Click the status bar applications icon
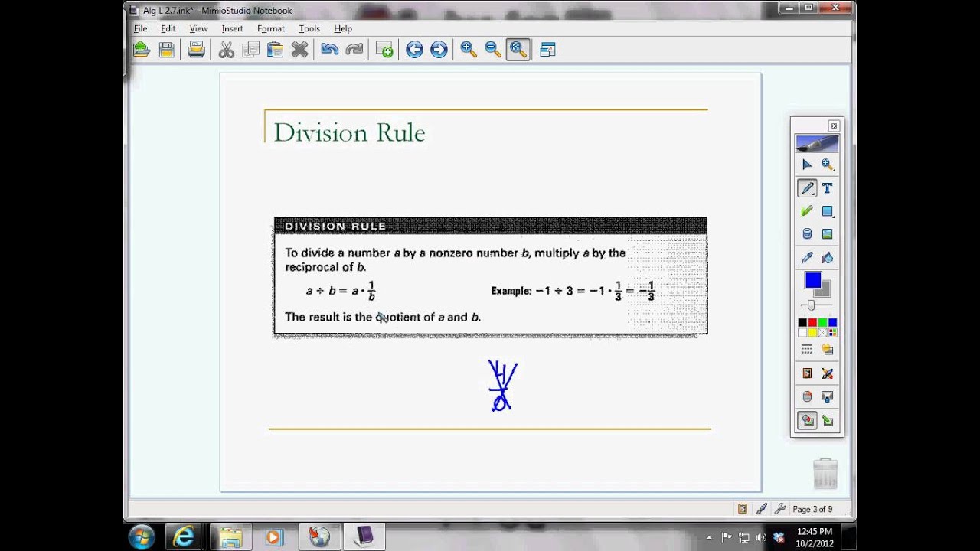The image size is (980, 551). (743, 509)
